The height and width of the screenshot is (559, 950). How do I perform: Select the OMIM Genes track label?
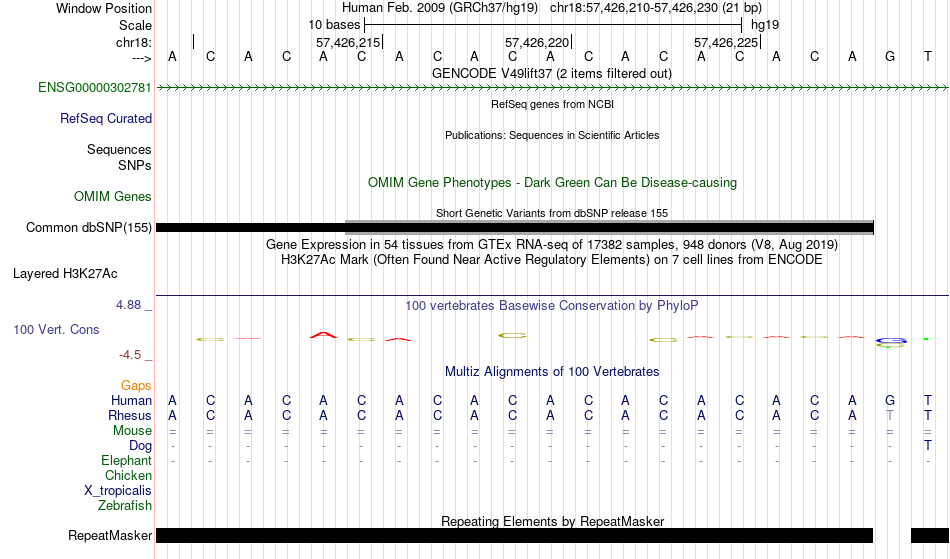113,197
